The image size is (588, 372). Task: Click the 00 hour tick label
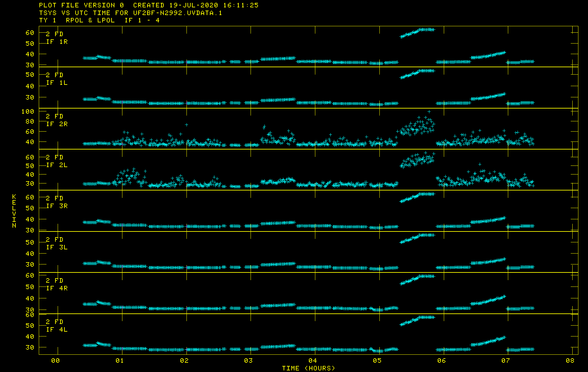click(55, 360)
